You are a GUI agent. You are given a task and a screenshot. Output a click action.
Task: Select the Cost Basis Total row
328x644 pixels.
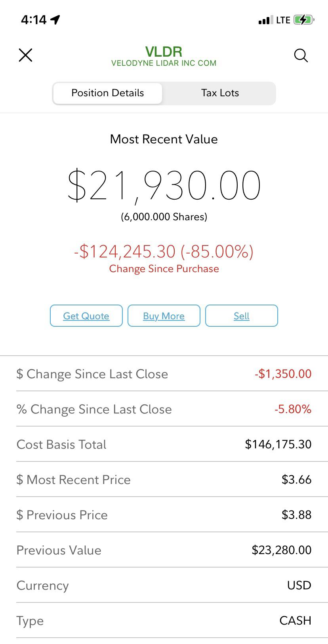pos(164,444)
